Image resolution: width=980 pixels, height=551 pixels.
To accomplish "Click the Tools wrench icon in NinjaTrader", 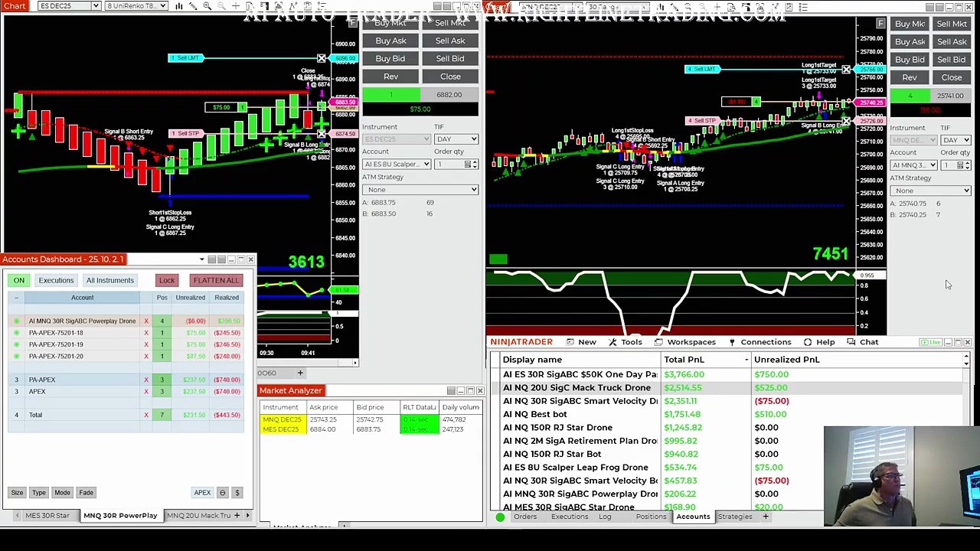I will 612,342.
